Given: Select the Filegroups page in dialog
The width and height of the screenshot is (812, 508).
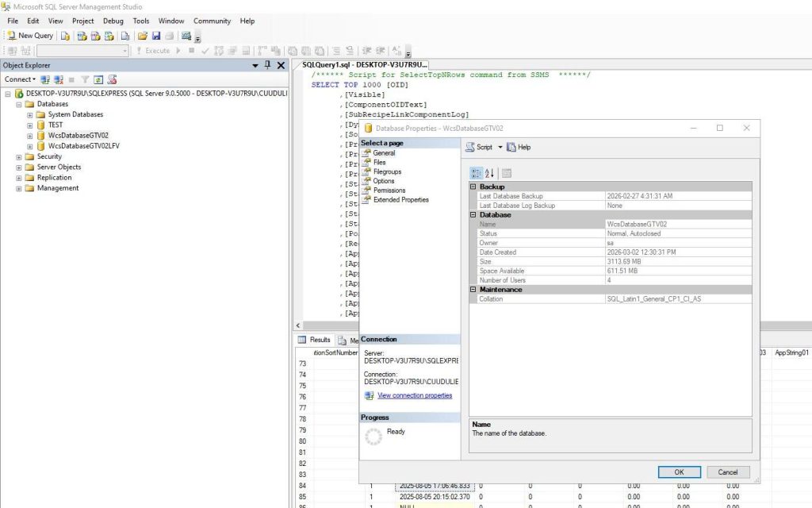Looking at the screenshot, I should point(387,171).
